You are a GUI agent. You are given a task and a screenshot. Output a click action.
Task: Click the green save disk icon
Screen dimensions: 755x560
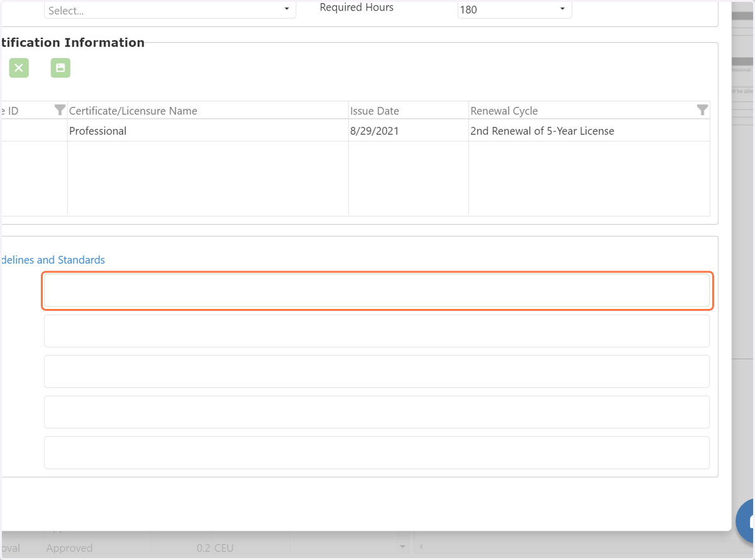click(x=60, y=68)
